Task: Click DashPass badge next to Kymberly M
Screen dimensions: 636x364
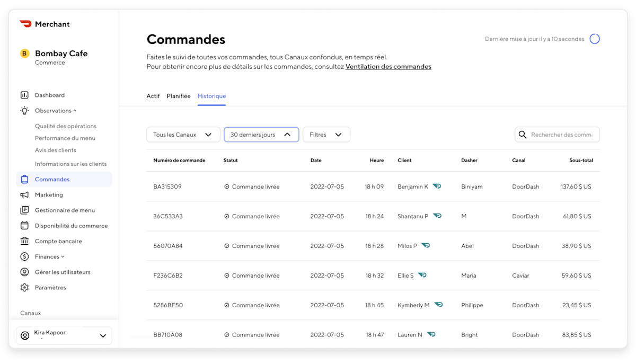Action: coord(438,305)
